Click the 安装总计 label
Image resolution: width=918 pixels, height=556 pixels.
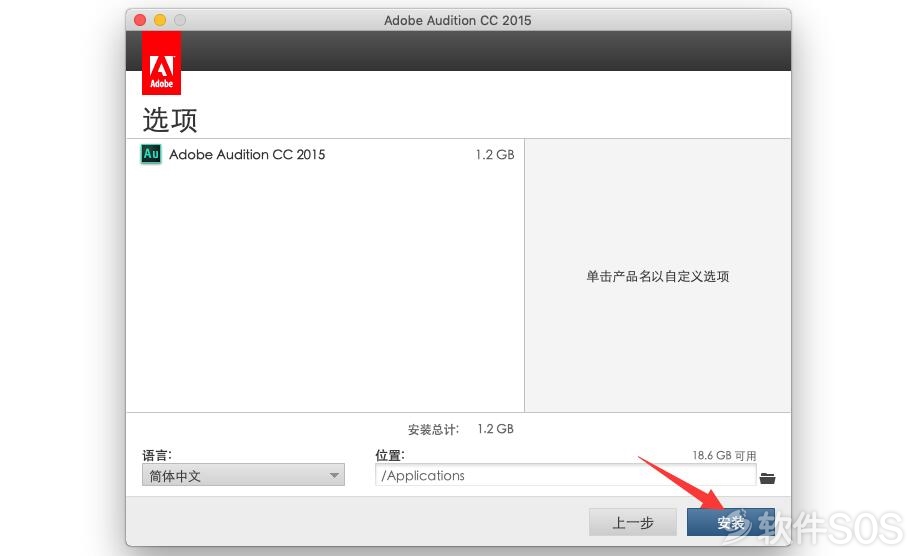point(433,430)
